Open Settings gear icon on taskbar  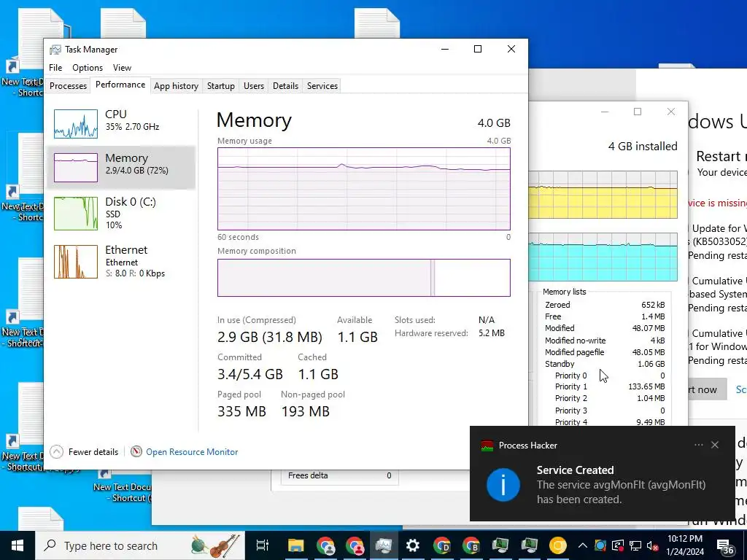[413, 545]
